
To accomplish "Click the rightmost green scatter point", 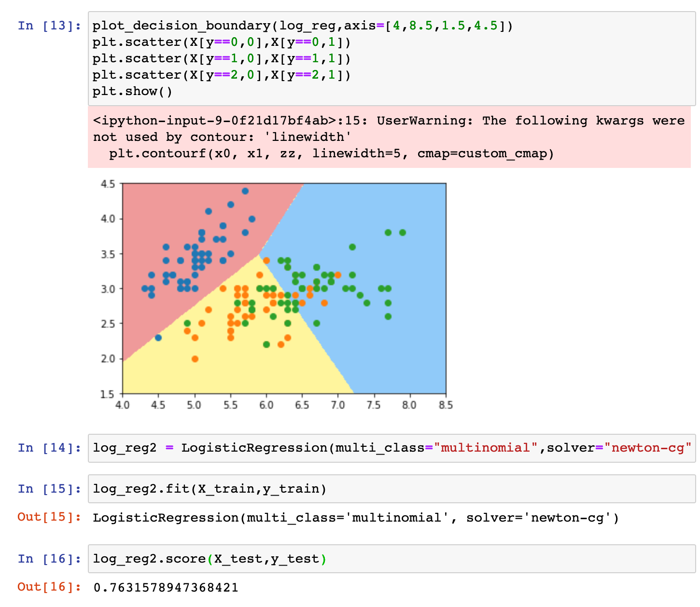I will 403,233.
